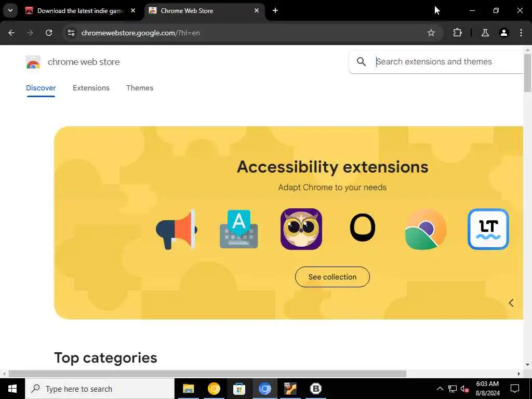Open the Themes tab

pos(140,88)
